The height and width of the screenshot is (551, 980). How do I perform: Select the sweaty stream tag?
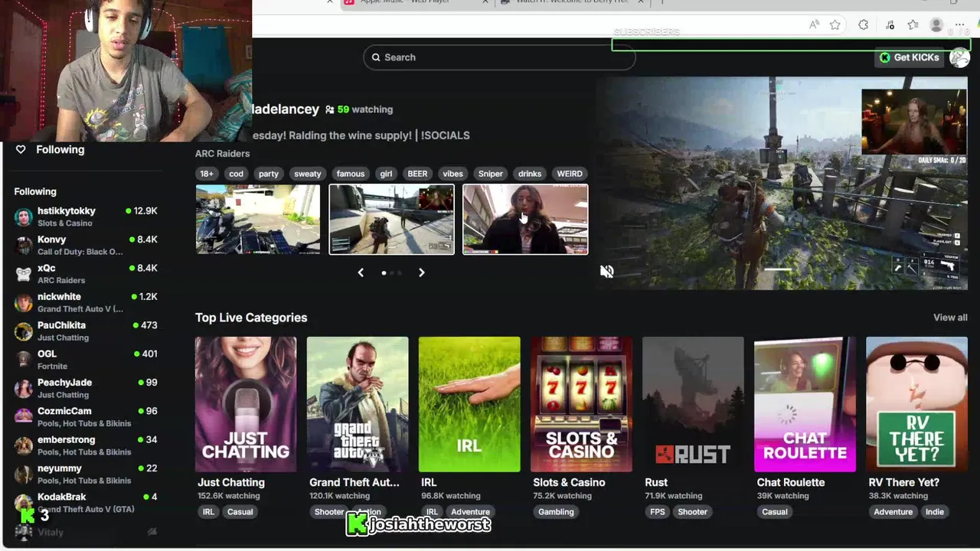pos(308,174)
